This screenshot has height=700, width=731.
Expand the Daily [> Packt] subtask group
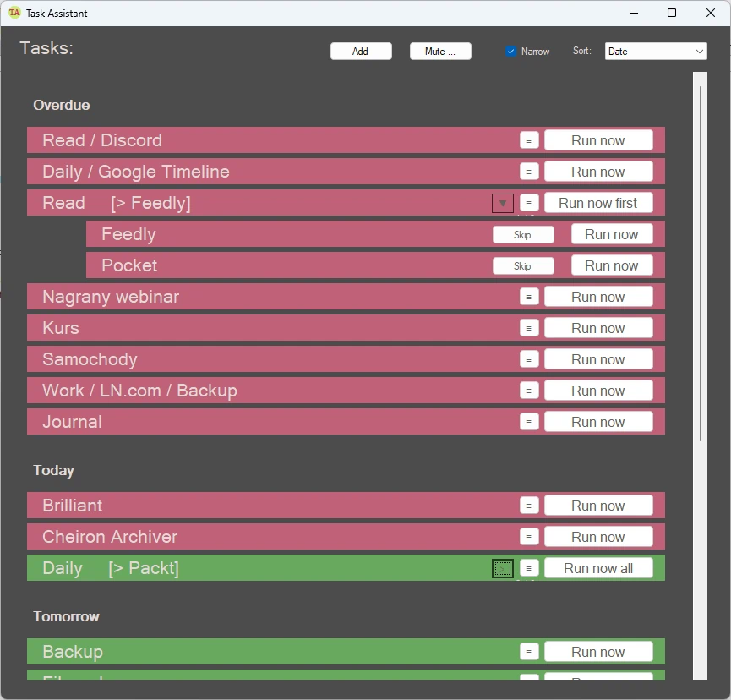(503, 568)
